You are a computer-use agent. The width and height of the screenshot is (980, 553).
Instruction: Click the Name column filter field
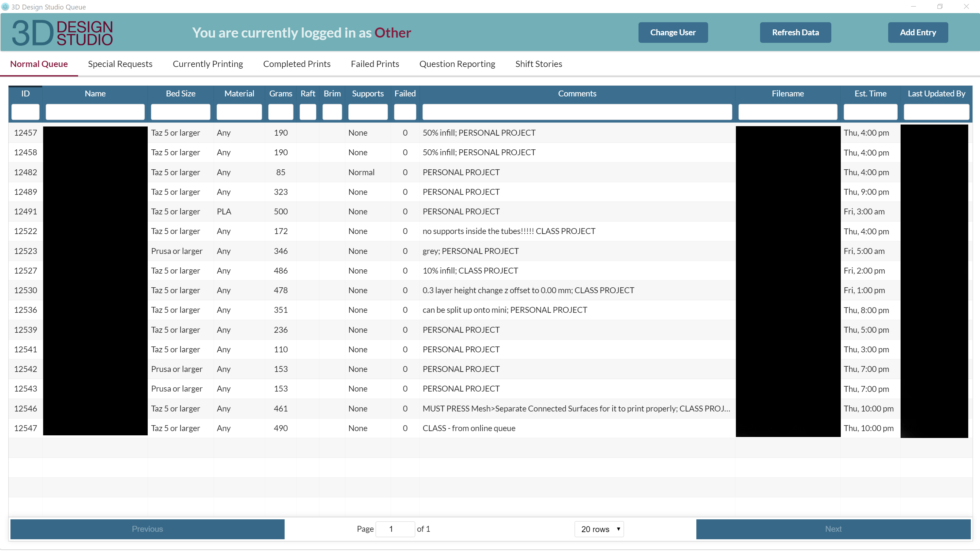click(95, 111)
